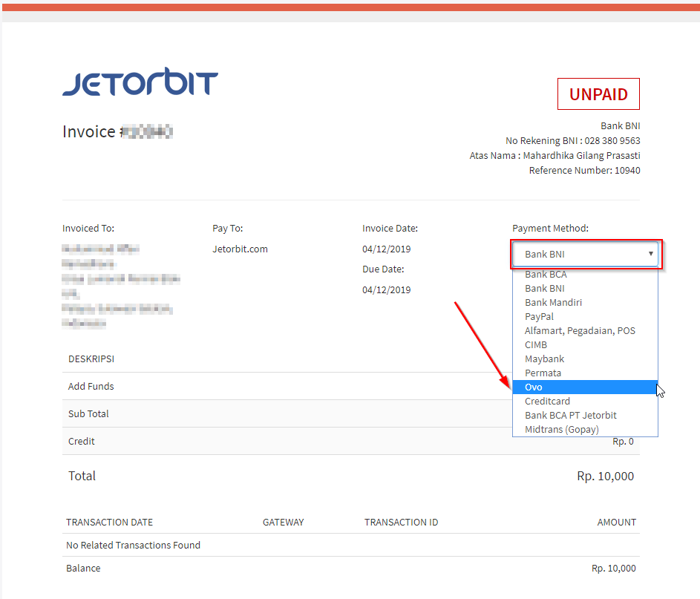The height and width of the screenshot is (599, 700).
Task: Click the DESKRIPSI column header
Action: tap(91, 359)
